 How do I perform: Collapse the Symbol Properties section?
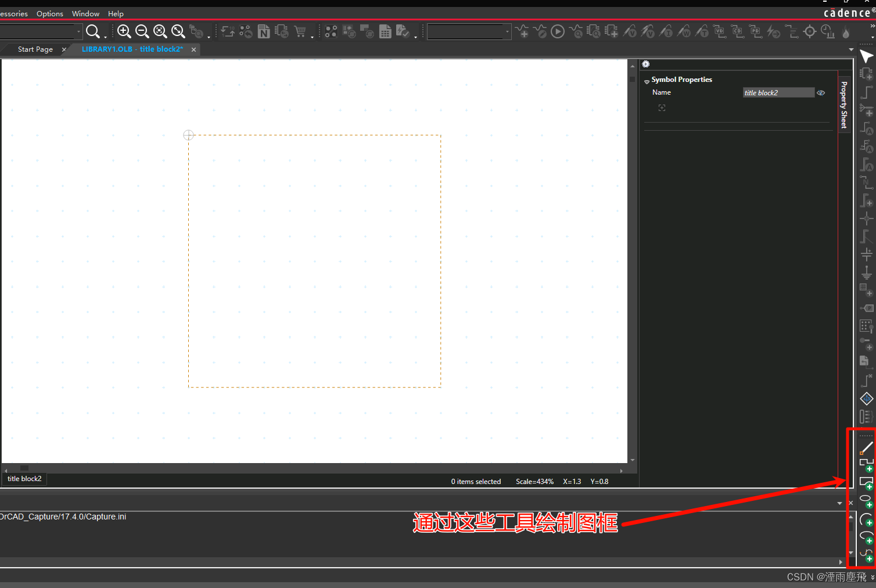click(647, 82)
